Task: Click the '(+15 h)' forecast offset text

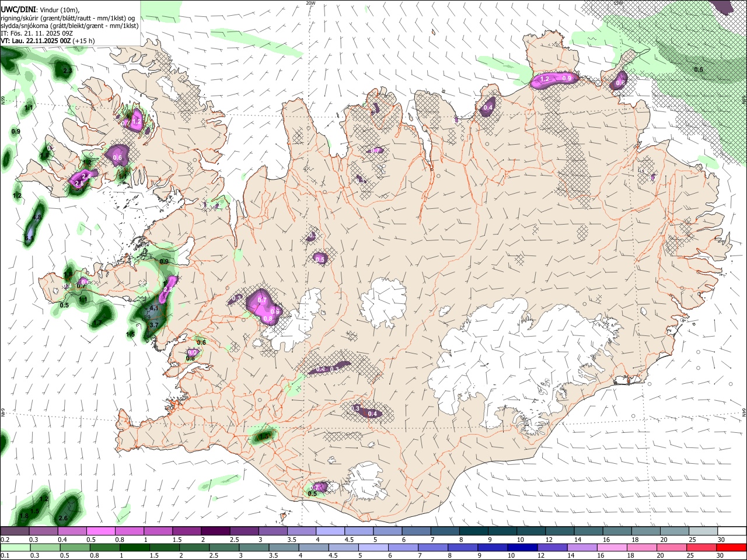Action: click(x=84, y=41)
